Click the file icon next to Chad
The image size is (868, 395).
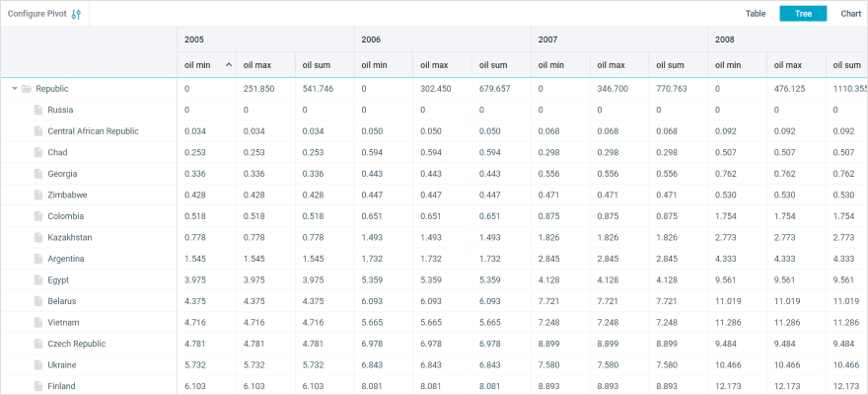click(38, 152)
